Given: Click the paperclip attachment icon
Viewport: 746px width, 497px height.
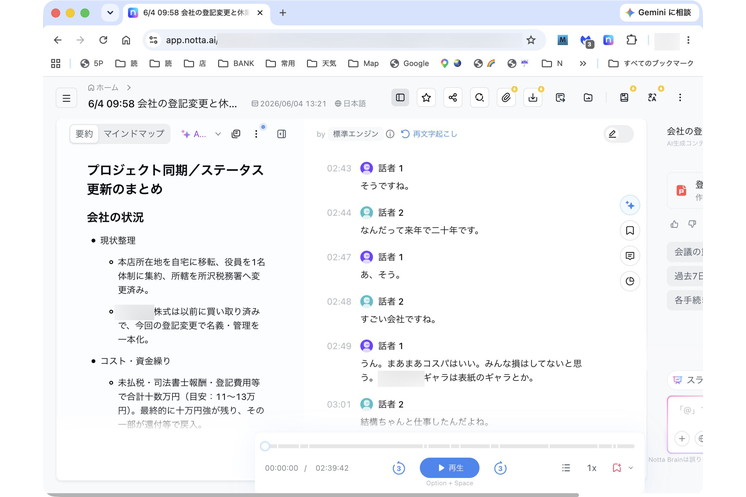Looking at the screenshot, I should pyautogui.click(x=506, y=97).
